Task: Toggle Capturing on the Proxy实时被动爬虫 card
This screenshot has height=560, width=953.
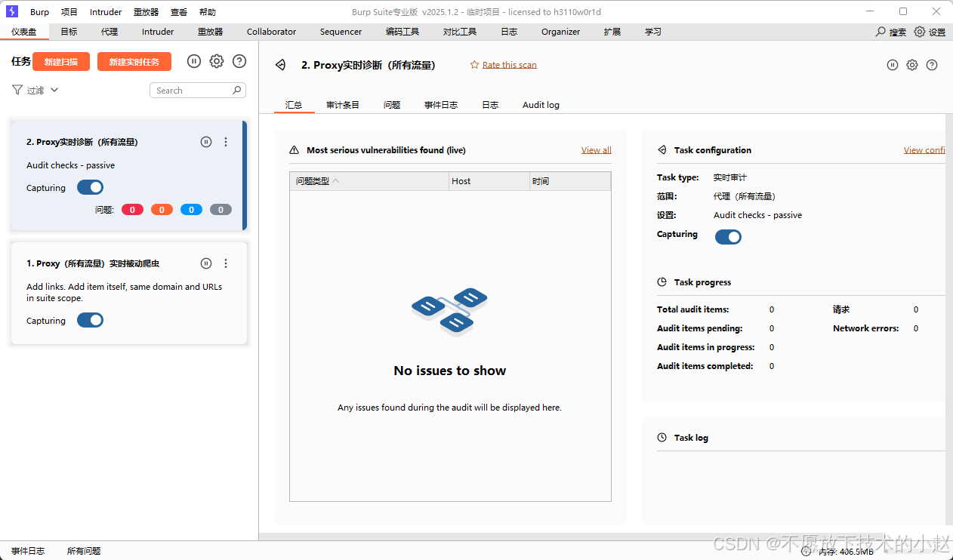Action: point(90,320)
